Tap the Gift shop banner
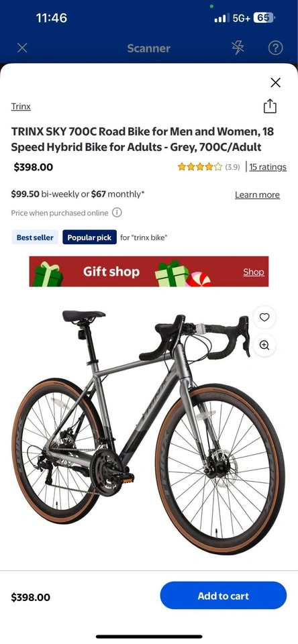This screenshot has height=644, width=298. pos(149,272)
